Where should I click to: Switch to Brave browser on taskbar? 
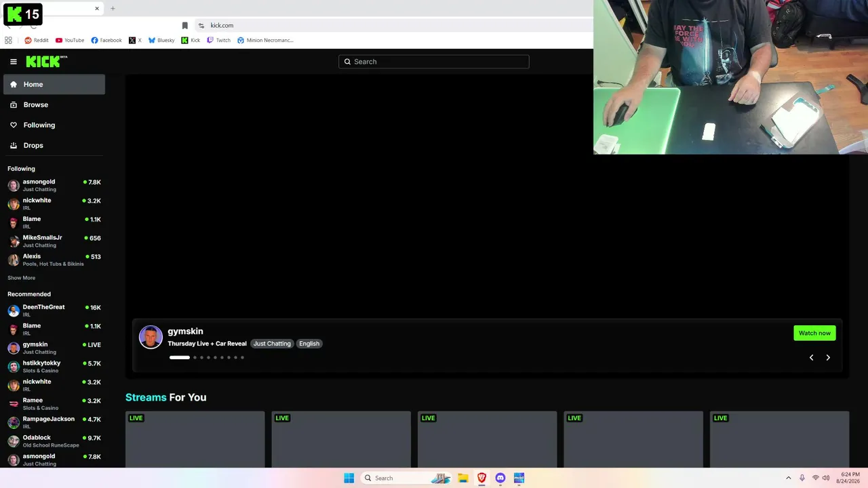click(481, 478)
